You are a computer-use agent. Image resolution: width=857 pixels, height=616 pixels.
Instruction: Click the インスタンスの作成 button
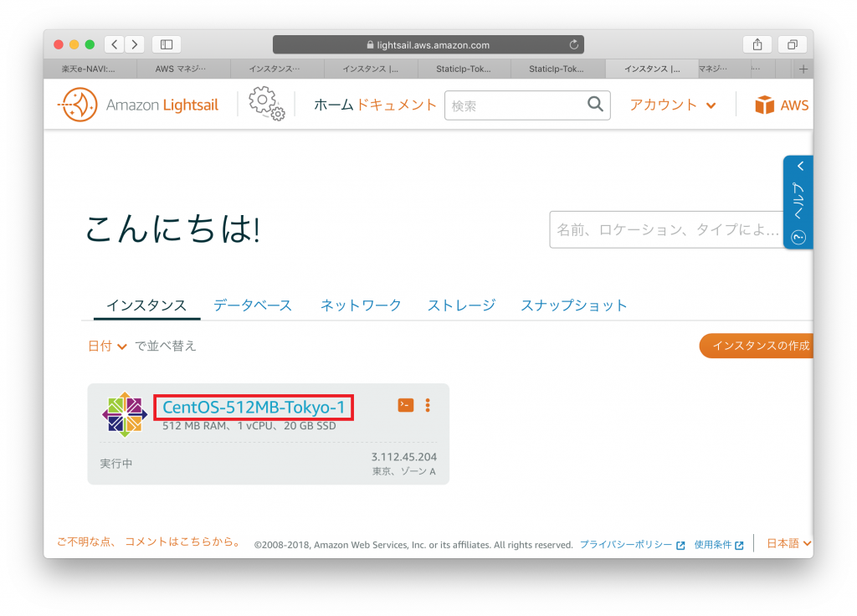point(757,346)
